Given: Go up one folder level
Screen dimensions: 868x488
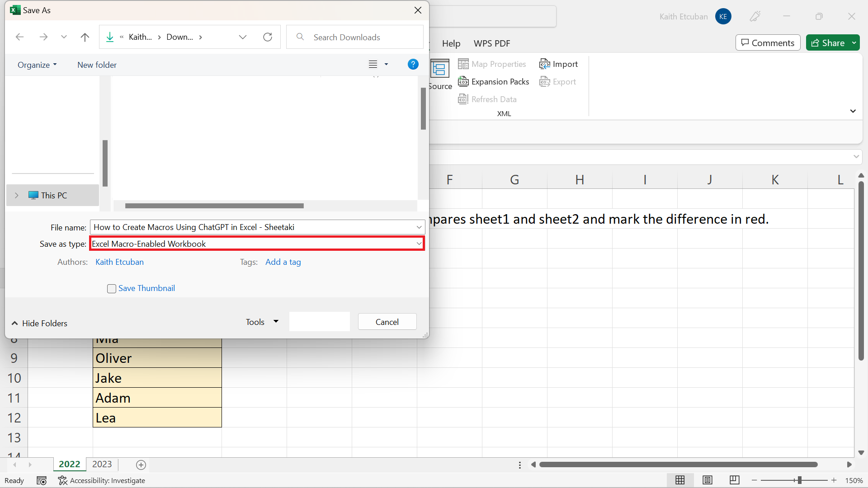Looking at the screenshot, I should pyautogui.click(x=85, y=37).
